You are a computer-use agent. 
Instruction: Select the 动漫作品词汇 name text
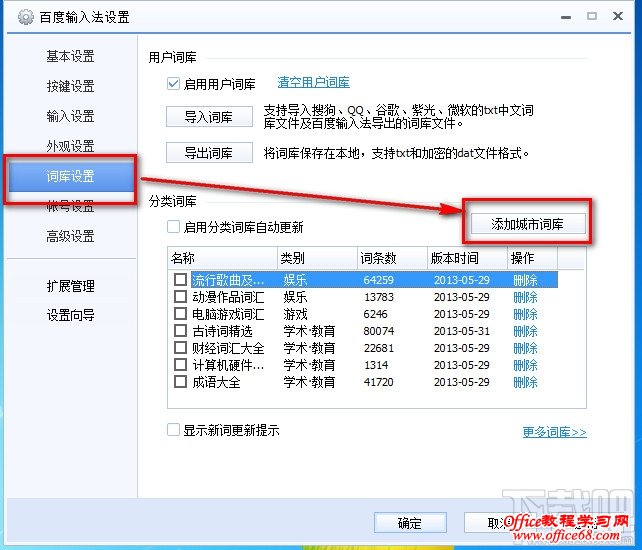tap(228, 297)
